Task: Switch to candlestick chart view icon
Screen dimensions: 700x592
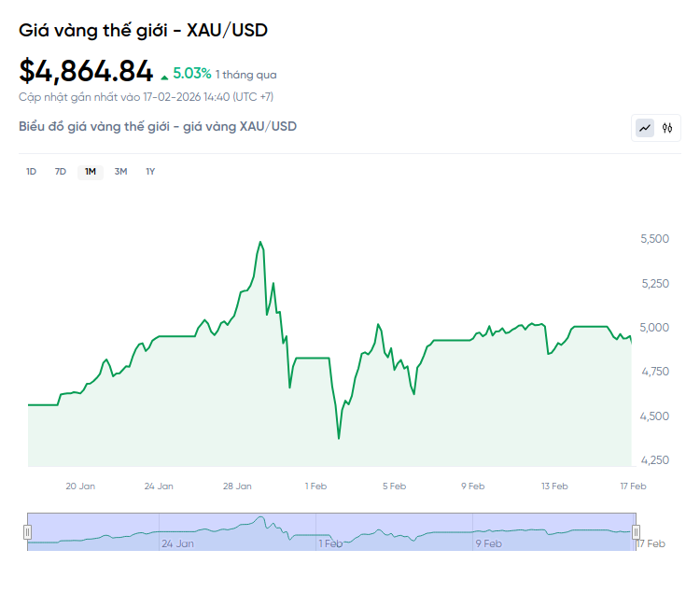Action: (667, 128)
